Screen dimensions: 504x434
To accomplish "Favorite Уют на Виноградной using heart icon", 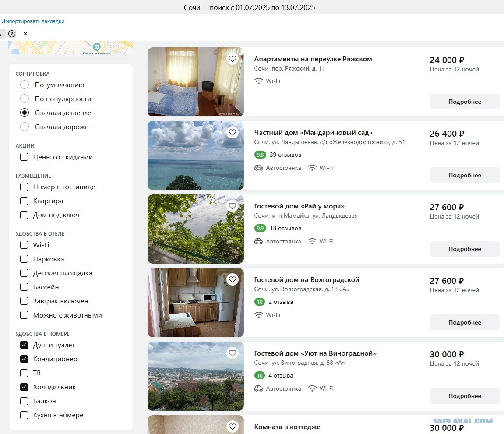I will (233, 353).
